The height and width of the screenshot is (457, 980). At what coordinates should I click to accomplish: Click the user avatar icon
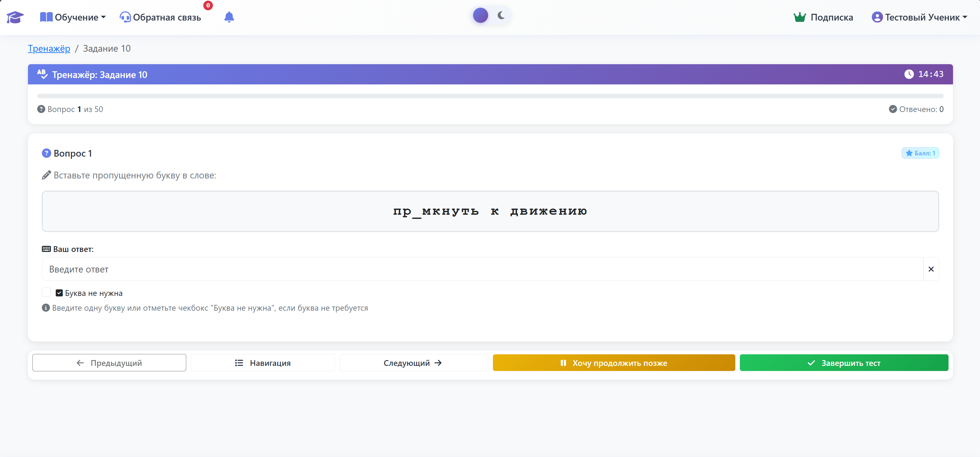click(877, 17)
